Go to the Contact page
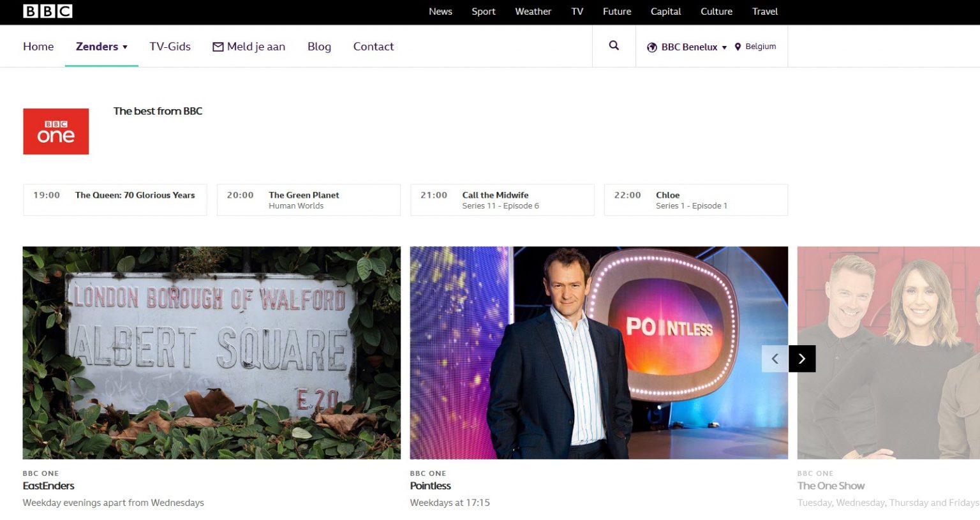Viewport: 980px width, 520px height. [373, 46]
